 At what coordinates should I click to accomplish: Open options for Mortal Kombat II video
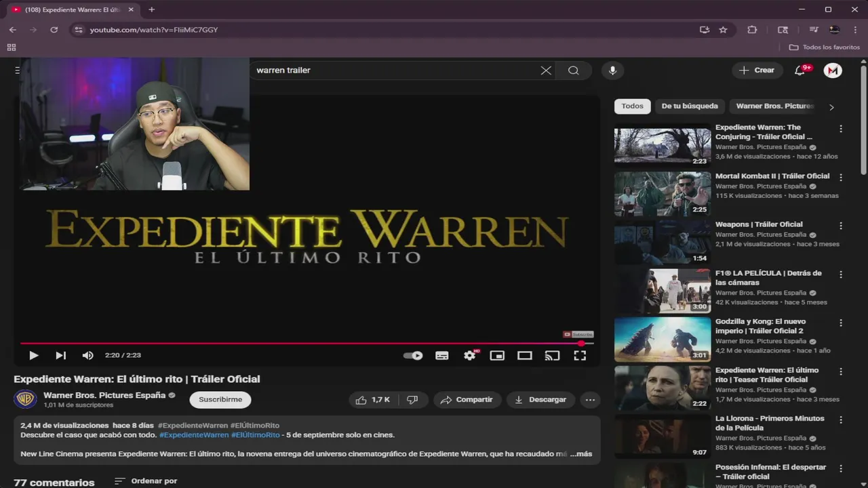[x=841, y=178]
